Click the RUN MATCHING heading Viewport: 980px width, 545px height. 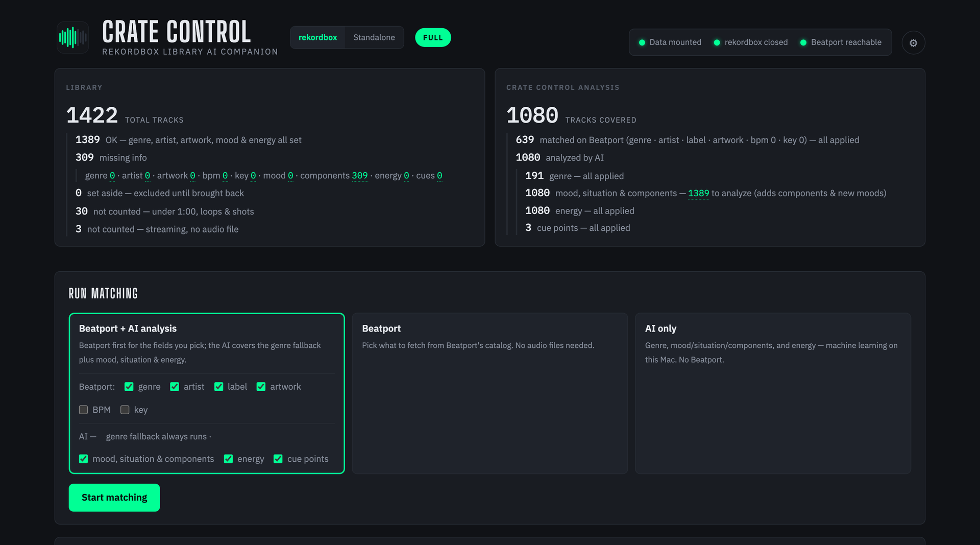tap(103, 294)
